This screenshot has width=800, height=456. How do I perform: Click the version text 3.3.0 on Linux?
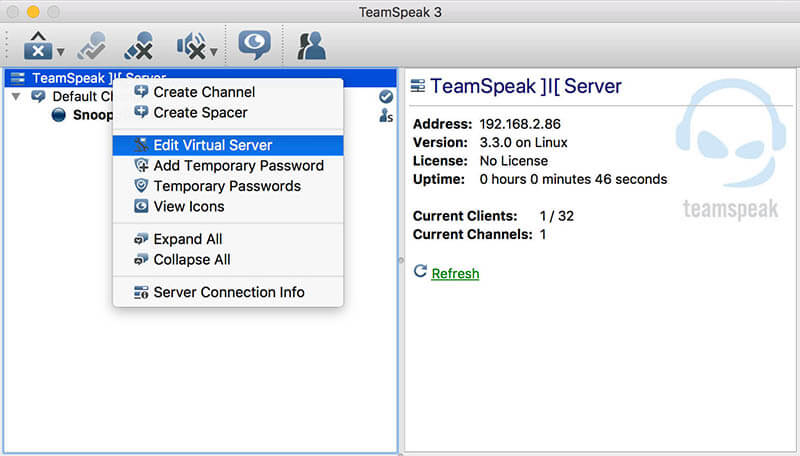pyautogui.click(x=523, y=142)
